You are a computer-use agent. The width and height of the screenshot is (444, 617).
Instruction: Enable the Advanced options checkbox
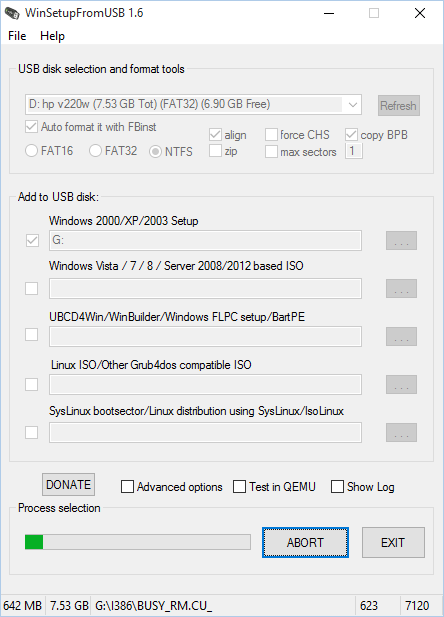(128, 486)
